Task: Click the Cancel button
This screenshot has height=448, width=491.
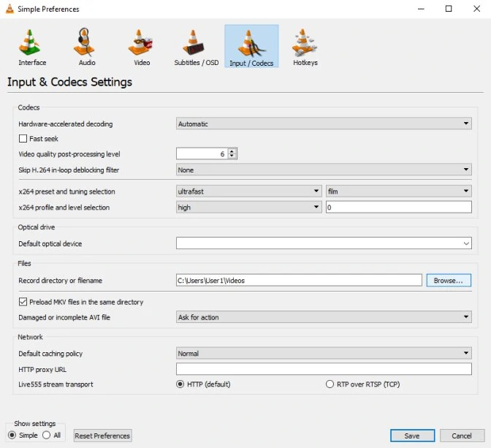Action: point(462,436)
